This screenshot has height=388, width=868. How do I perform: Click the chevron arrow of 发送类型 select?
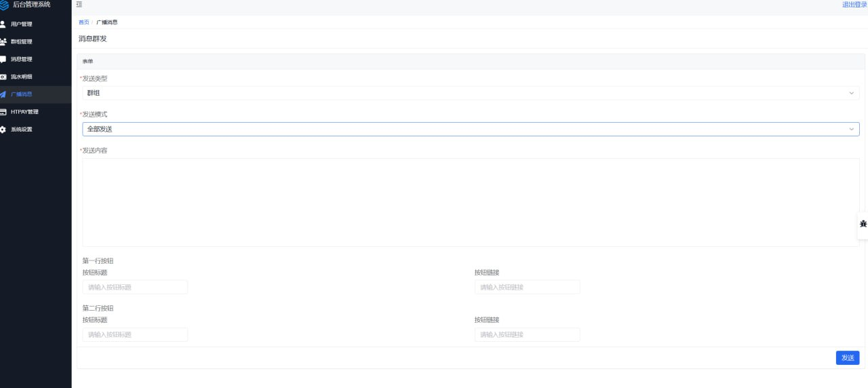point(852,93)
